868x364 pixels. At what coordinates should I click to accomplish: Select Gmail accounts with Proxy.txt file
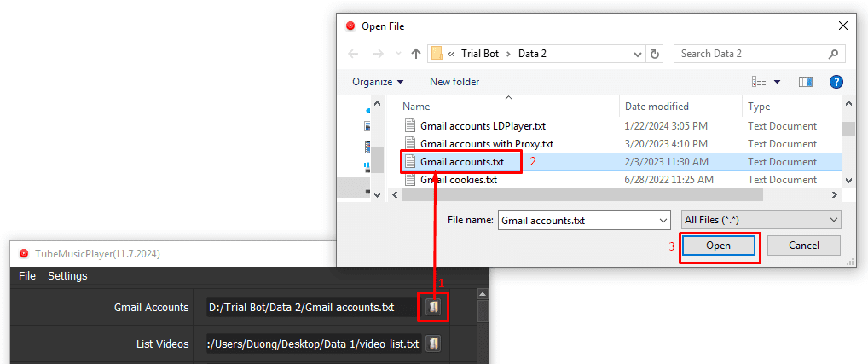pyautogui.click(x=487, y=144)
